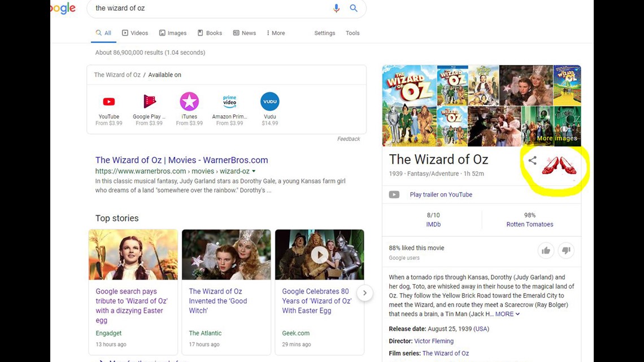Image resolution: width=644 pixels, height=362 pixels.
Task: Switch to the News tab
Action: pyautogui.click(x=245, y=33)
